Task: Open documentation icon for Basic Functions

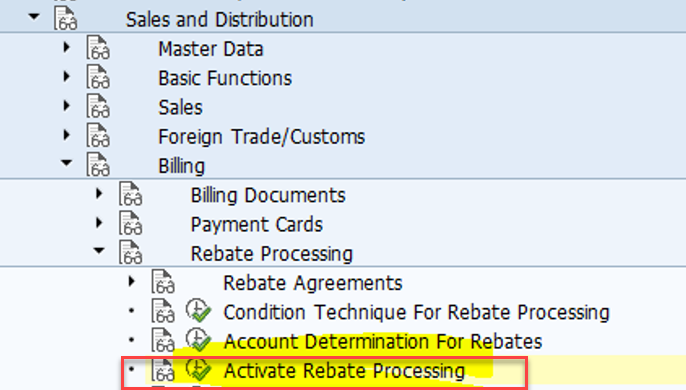Action: click(x=98, y=77)
